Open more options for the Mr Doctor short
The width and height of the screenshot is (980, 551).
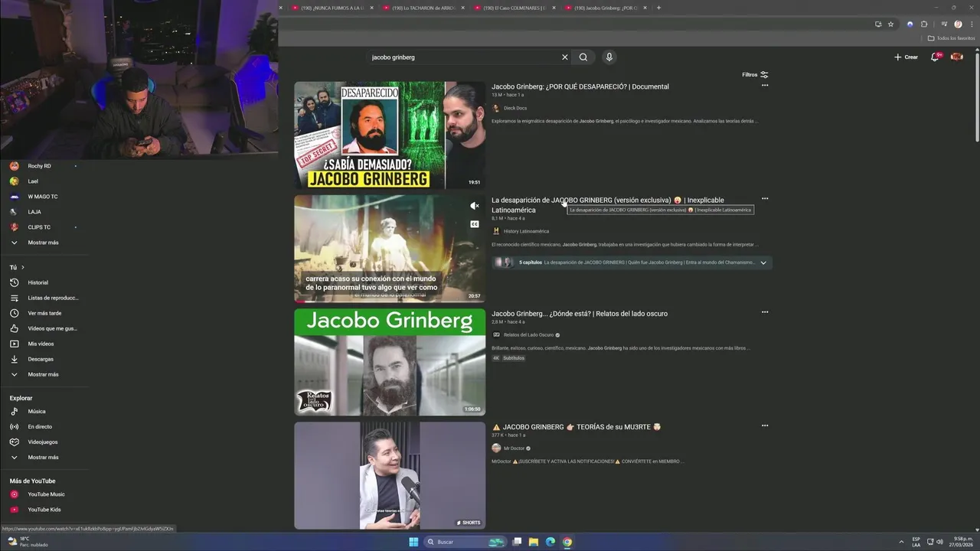[x=764, y=425]
